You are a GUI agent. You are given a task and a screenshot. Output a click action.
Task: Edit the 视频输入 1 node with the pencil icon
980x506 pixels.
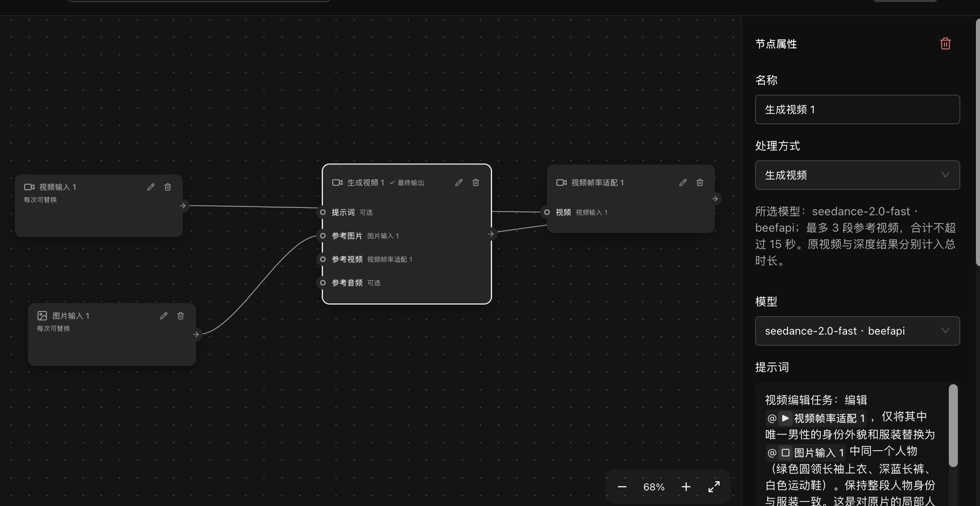click(151, 187)
